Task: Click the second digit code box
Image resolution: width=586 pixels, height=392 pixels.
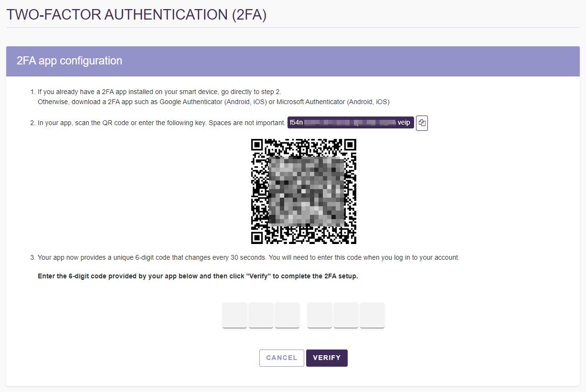Action: pyautogui.click(x=261, y=315)
